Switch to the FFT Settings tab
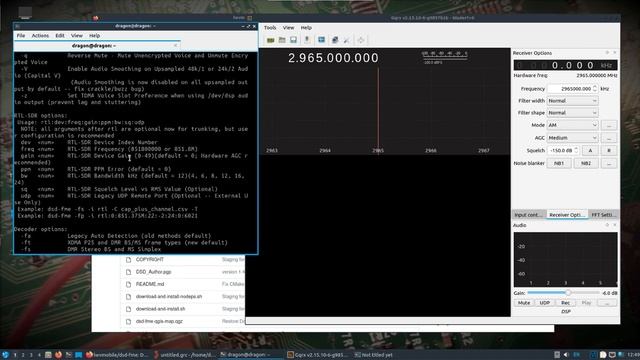The image size is (640, 360). [x=603, y=215]
